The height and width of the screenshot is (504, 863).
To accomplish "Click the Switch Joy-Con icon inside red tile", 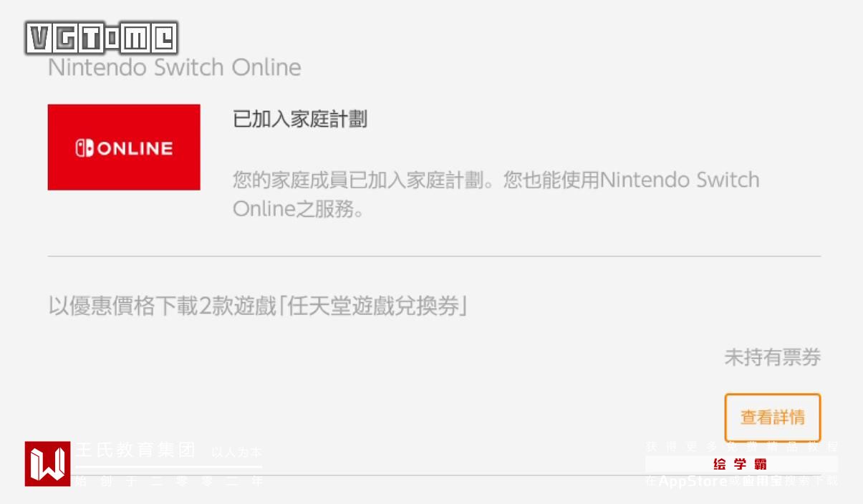I will coord(85,148).
